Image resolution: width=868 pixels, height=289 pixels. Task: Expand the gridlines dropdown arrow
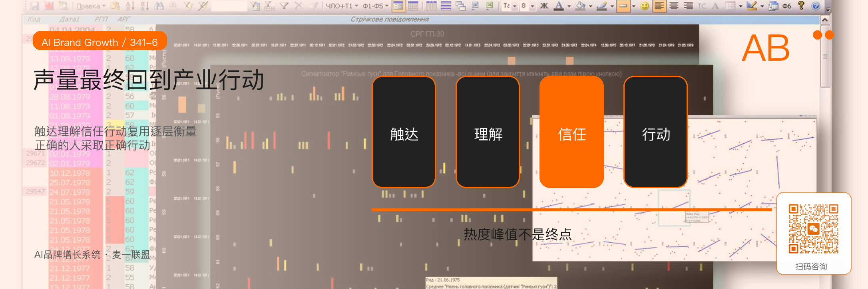[741, 6]
